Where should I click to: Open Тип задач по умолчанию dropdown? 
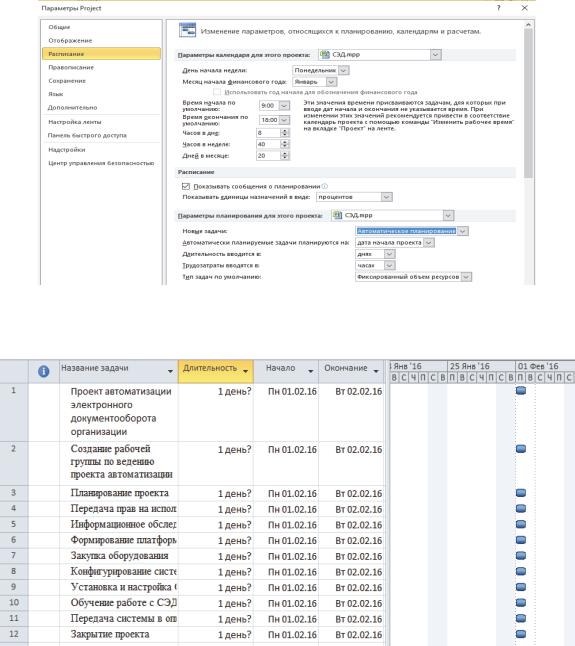(x=466, y=277)
